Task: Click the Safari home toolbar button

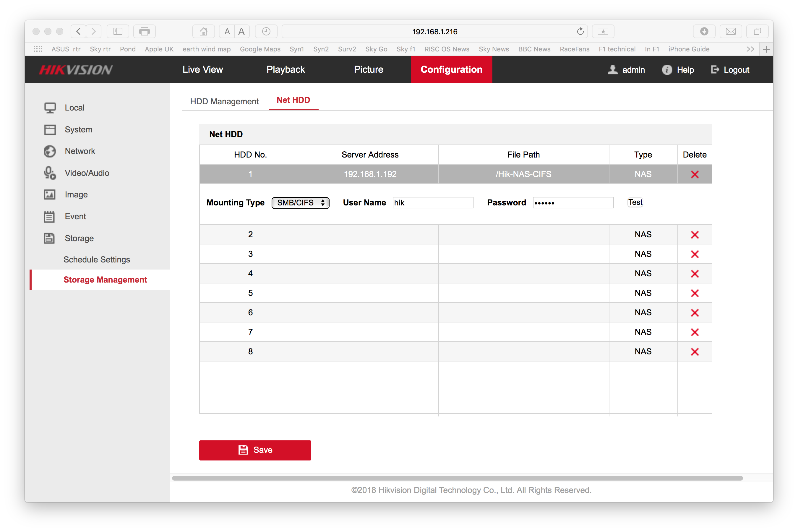Action: coord(204,32)
